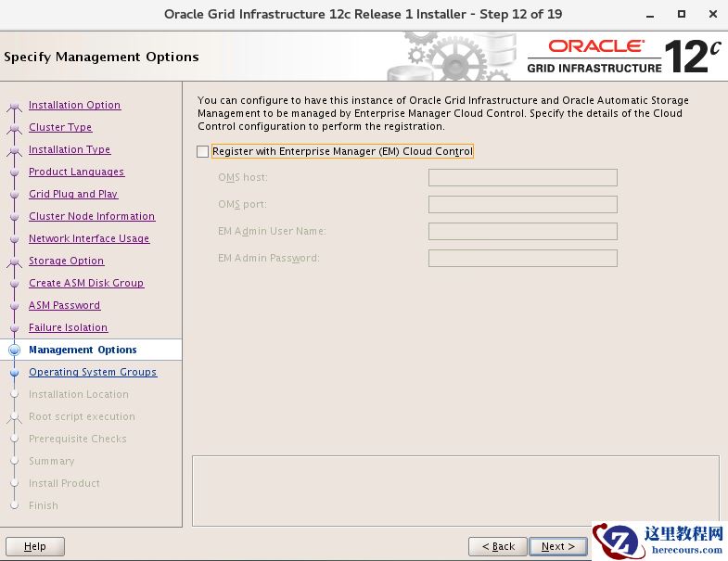Maximize the installer window
728x561 pixels.
click(x=682, y=15)
